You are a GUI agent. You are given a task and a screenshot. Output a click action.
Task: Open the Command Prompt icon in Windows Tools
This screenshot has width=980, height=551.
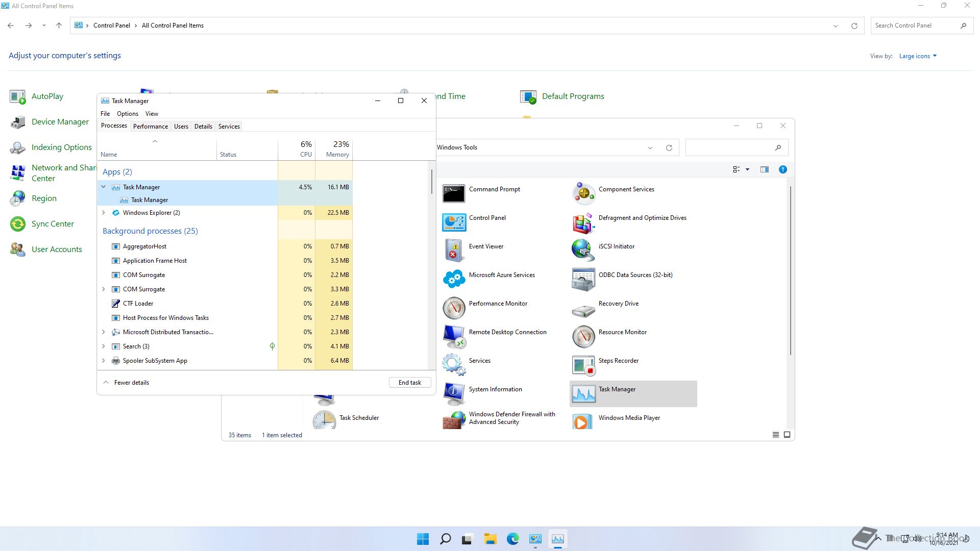click(454, 193)
